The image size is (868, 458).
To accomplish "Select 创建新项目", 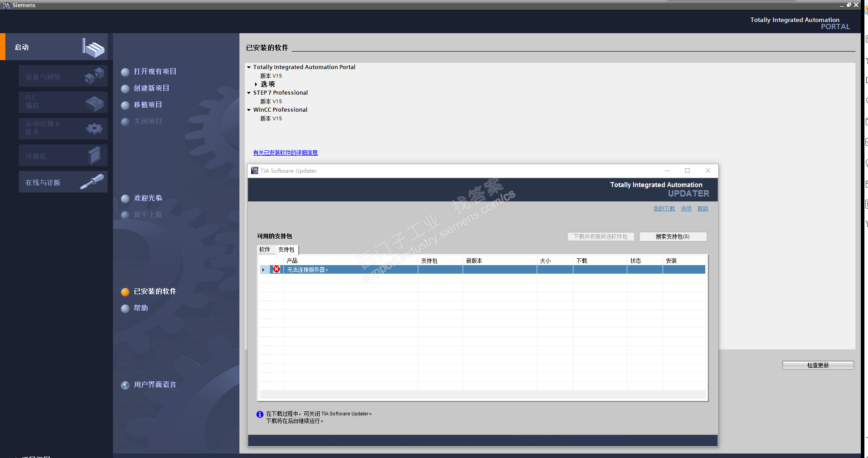I will click(x=152, y=88).
